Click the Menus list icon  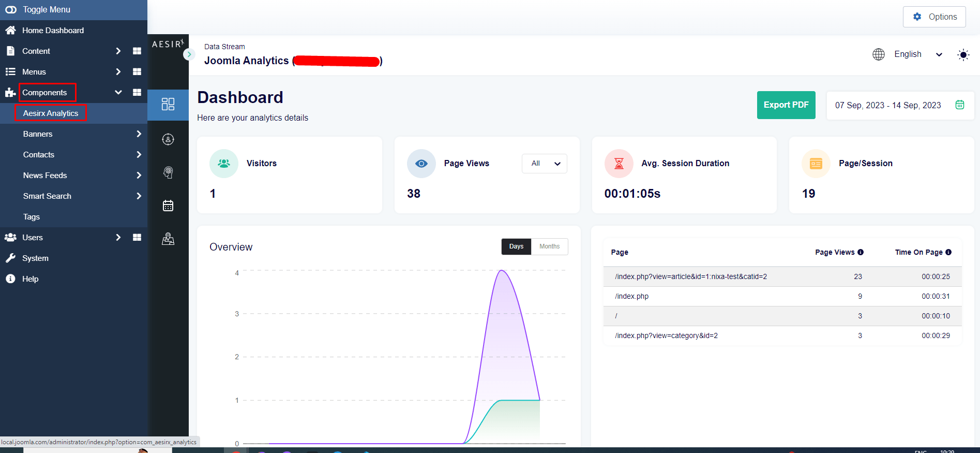[10, 71]
